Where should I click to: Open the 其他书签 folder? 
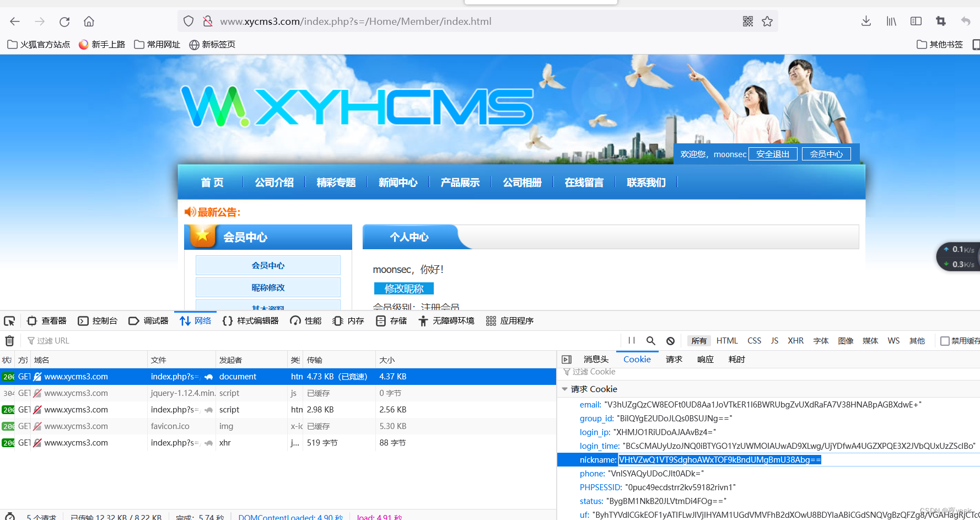coord(939,44)
